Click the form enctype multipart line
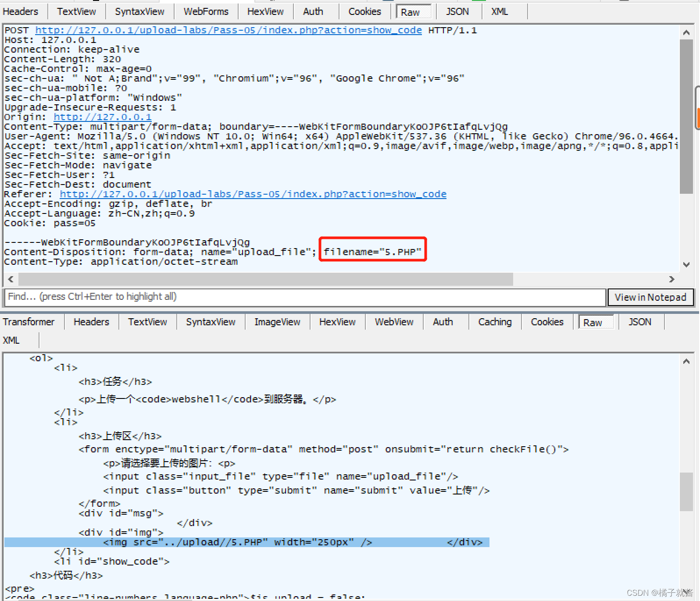 tap(324, 449)
